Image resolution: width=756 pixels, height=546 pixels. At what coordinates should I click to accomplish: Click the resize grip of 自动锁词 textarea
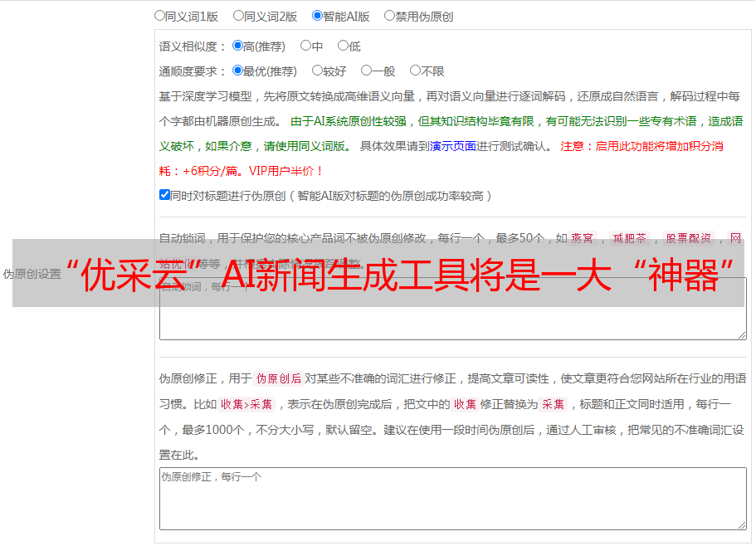tap(742, 335)
